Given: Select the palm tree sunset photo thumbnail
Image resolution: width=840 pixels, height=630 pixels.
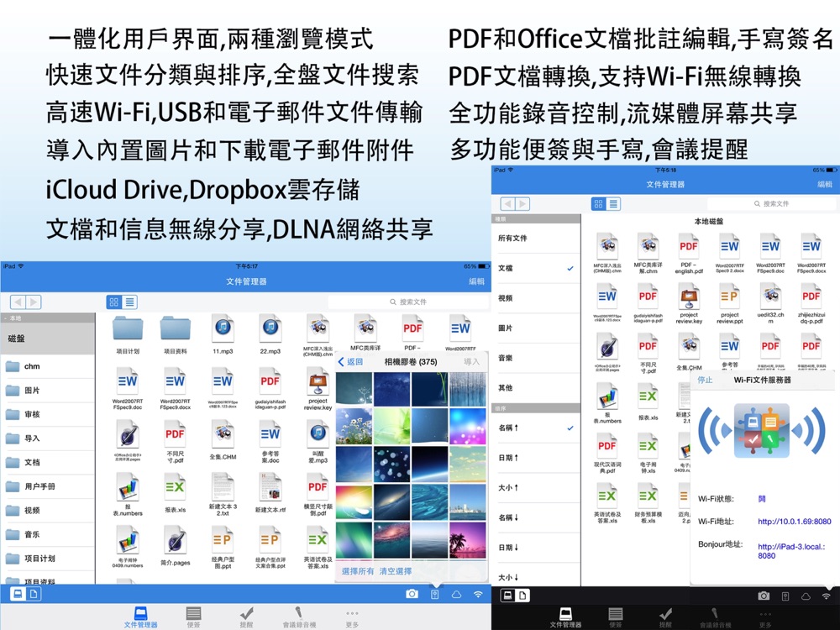Looking at the screenshot, I should pyautogui.click(x=468, y=540).
